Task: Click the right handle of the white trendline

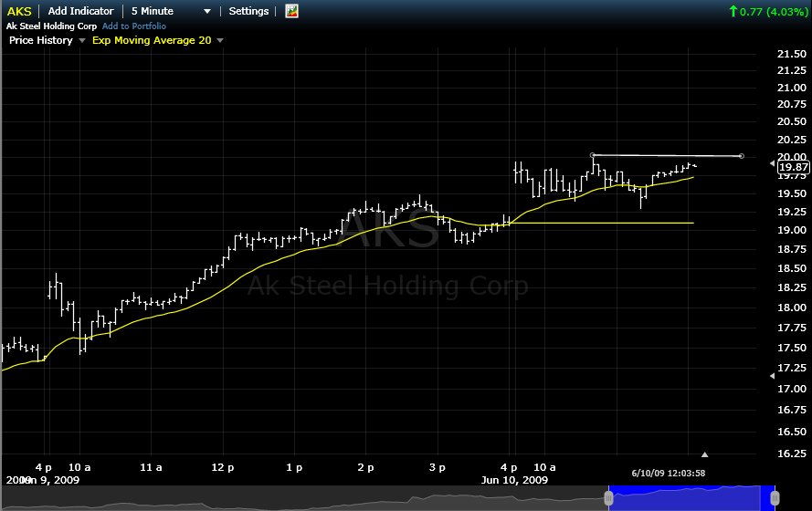Action: point(742,156)
